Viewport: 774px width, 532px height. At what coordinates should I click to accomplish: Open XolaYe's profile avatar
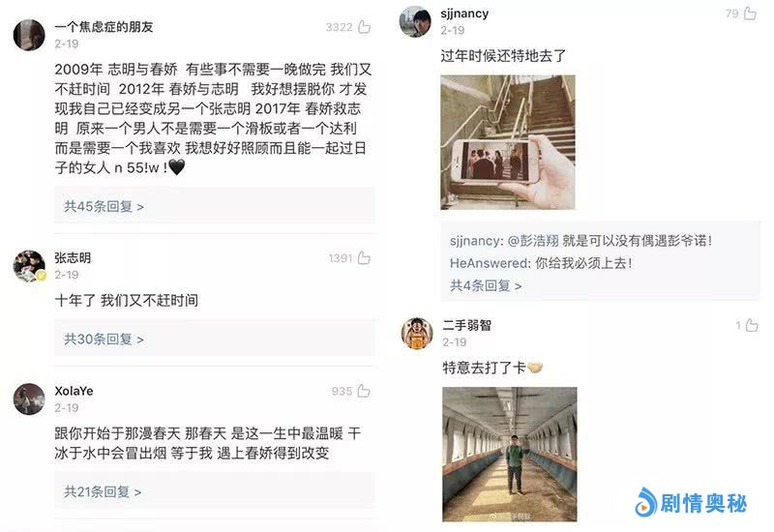[29, 399]
